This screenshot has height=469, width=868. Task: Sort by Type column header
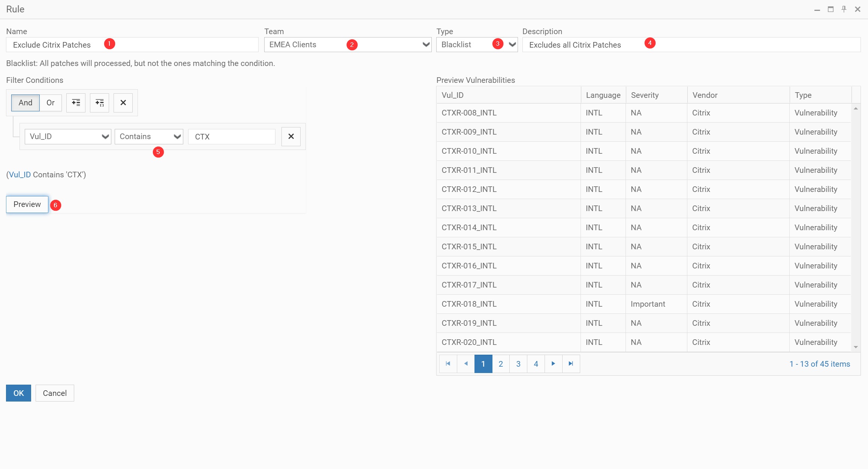point(821,95)
